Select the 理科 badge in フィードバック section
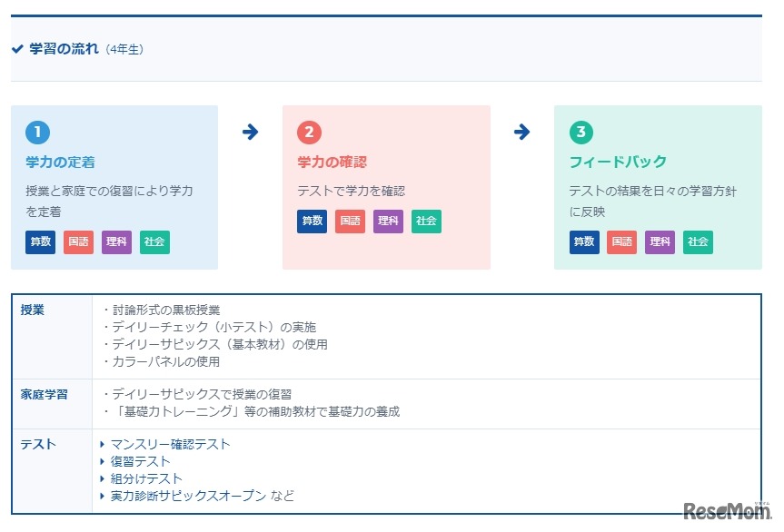784x532 pixels. point(660,241)
